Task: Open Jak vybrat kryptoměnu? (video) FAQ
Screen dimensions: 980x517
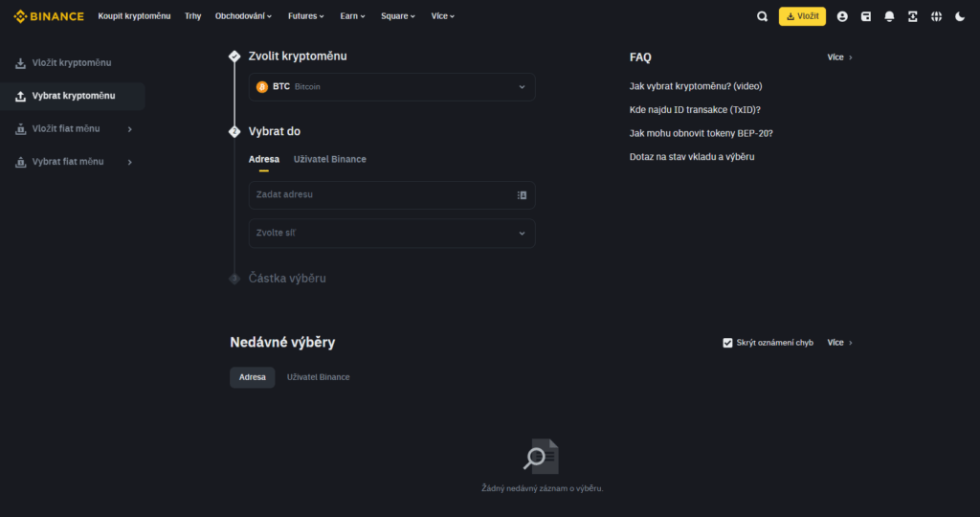Action: click(696, 86)
